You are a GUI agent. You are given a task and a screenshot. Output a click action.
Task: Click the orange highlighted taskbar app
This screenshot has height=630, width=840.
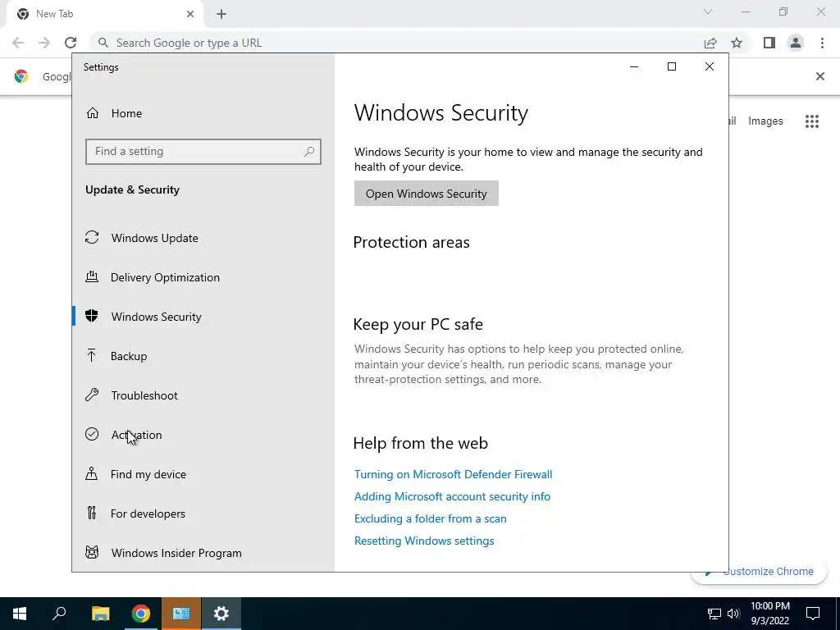point(181,614)
